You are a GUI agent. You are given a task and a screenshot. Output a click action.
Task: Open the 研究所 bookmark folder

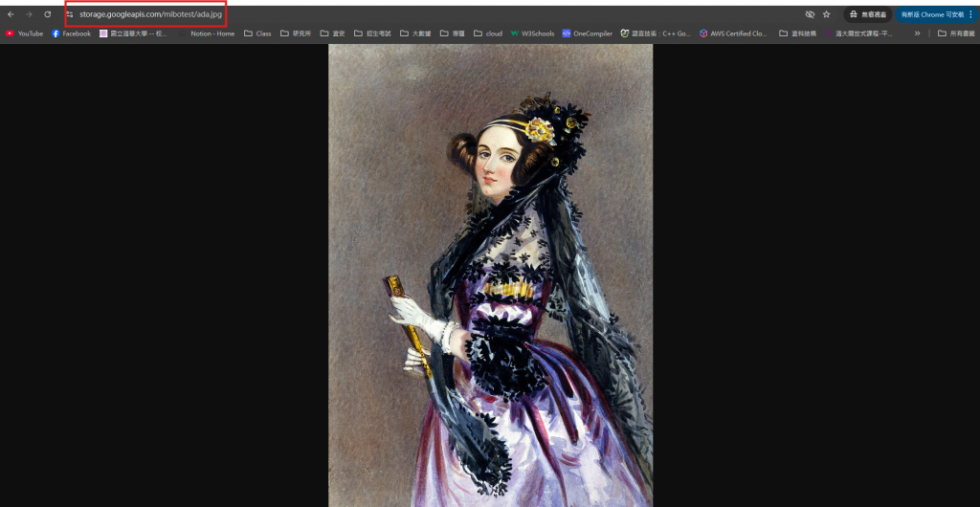(x=296, y=33)
